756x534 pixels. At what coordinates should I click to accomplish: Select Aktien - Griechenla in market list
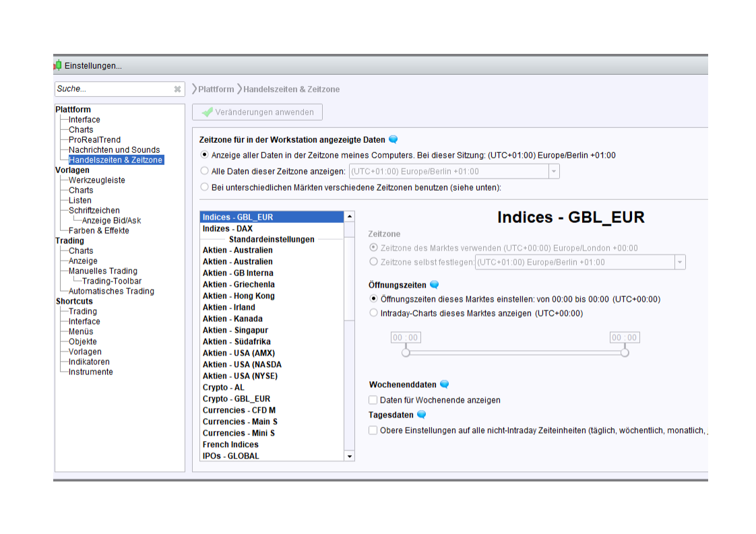pyautogui.click(x=272, y=284)
